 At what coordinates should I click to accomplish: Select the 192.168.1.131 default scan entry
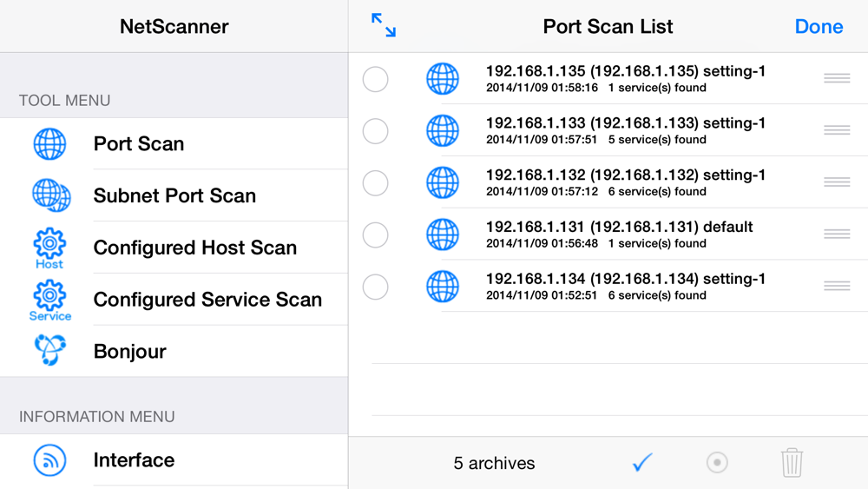[x=619, y=235]
